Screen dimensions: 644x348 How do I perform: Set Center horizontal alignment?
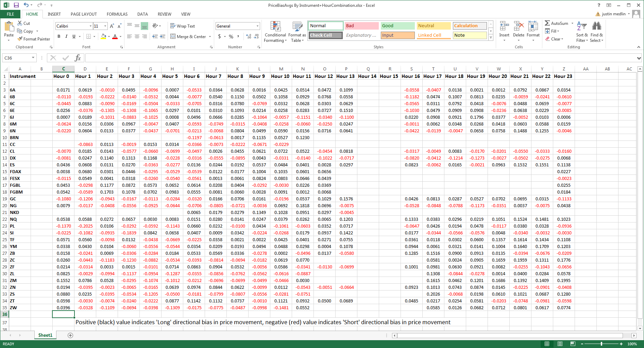pyautogui.click(x=137, y=36)
